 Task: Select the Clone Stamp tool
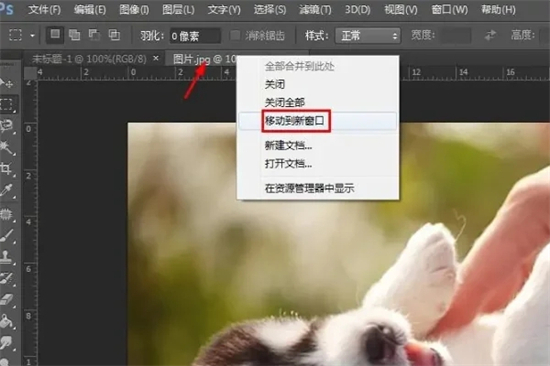pos(6,257)
